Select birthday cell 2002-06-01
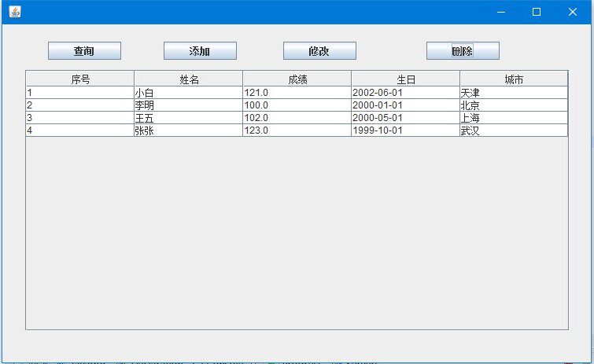Screen dimensions: 594x364 point(406,93)
